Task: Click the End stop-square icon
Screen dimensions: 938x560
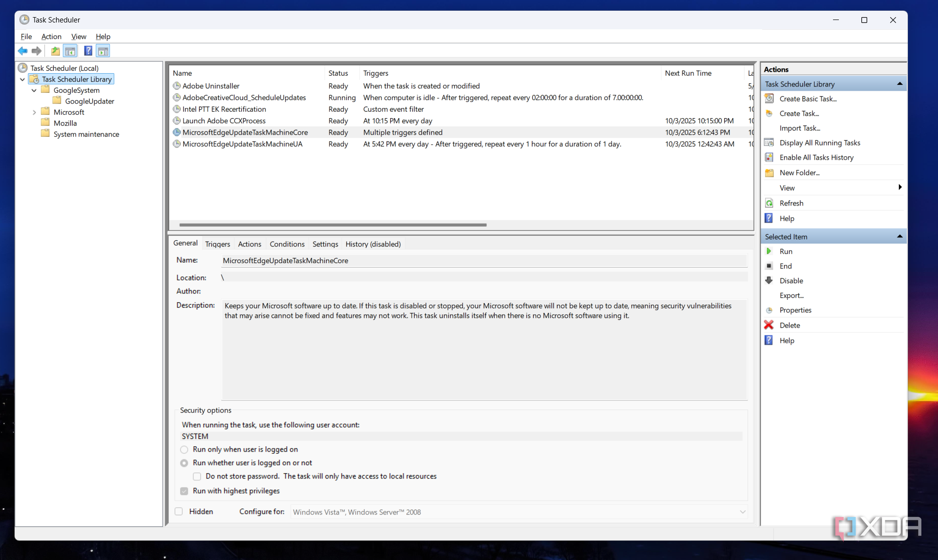Action: [x=769, y=266]
